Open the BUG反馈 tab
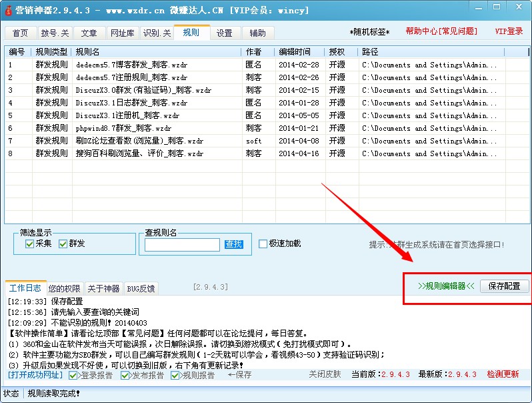The image size is (532, 403). pos(141,289)
